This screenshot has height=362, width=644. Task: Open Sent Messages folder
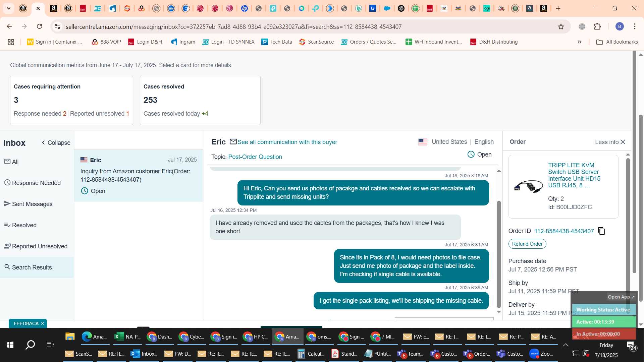(28, 204)
